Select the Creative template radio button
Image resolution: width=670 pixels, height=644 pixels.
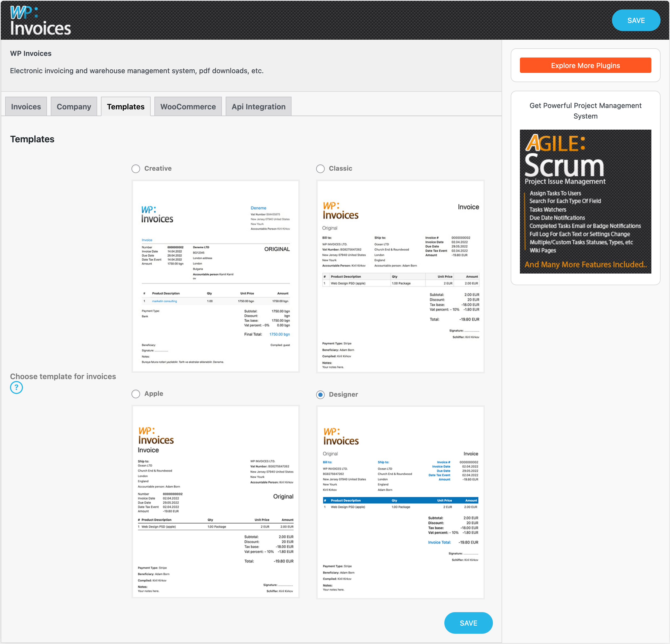point(136,168)
